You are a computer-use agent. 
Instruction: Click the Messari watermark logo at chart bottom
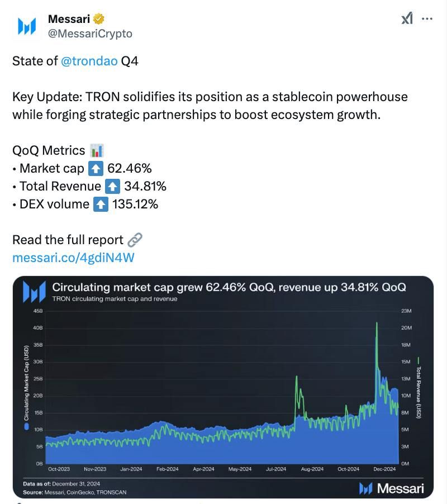tap(391, 488)
